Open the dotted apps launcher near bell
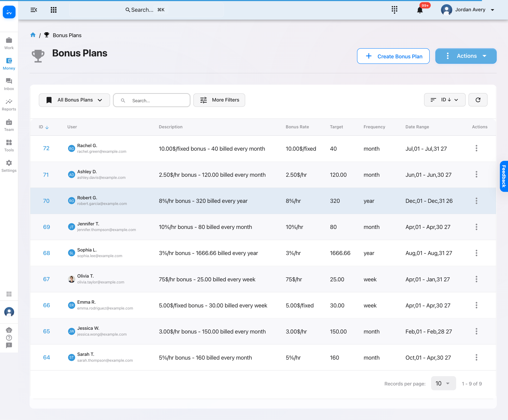508x420 pixels. (394, 10)
